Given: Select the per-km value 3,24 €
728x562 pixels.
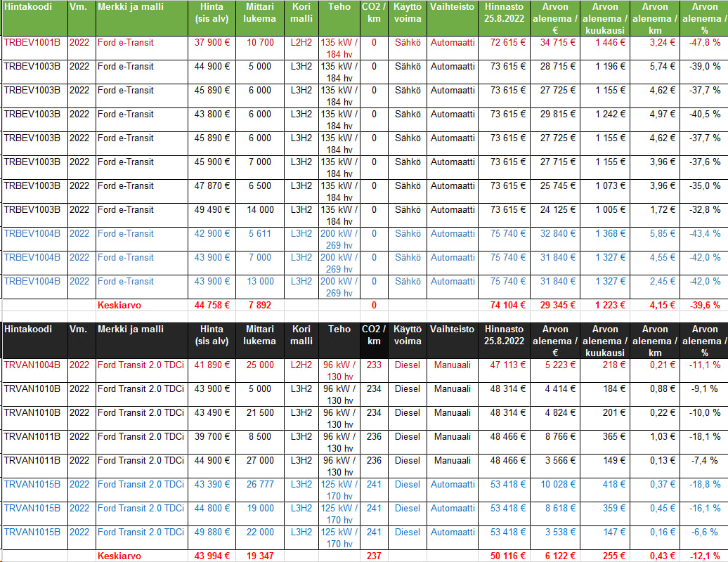Looking at the screenshot, I should click(655, 48).
